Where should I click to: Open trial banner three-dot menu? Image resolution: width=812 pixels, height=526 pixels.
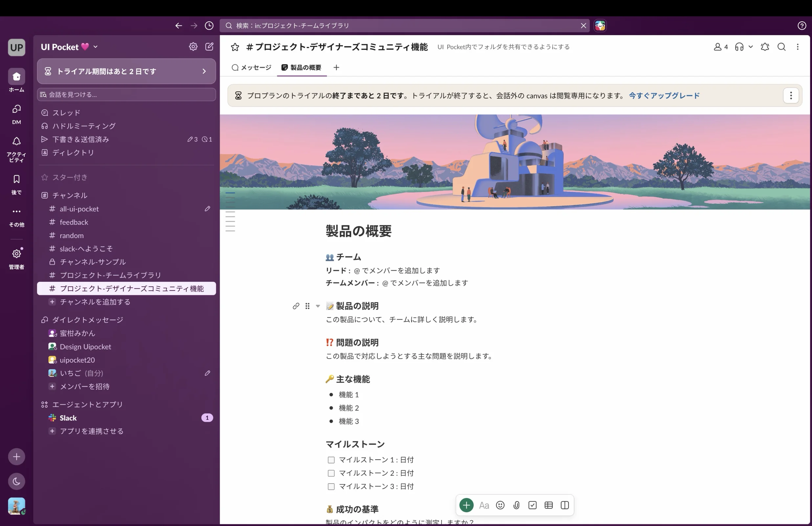[791, 96]
